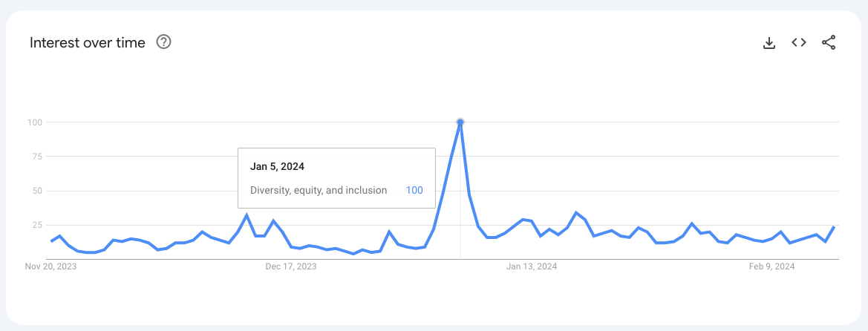The height and width of the screenshot is (331, 868).
Task: Download the chart data as CSV
Action: (769, 42)
